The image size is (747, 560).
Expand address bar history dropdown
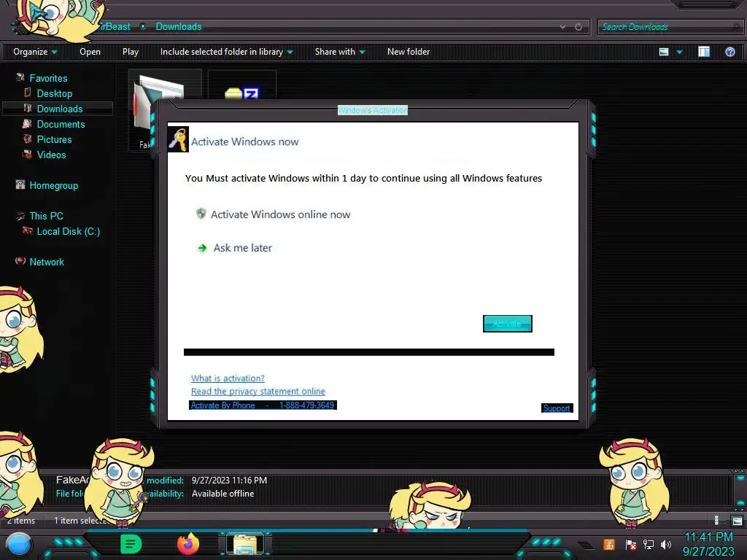pos(562,27)
